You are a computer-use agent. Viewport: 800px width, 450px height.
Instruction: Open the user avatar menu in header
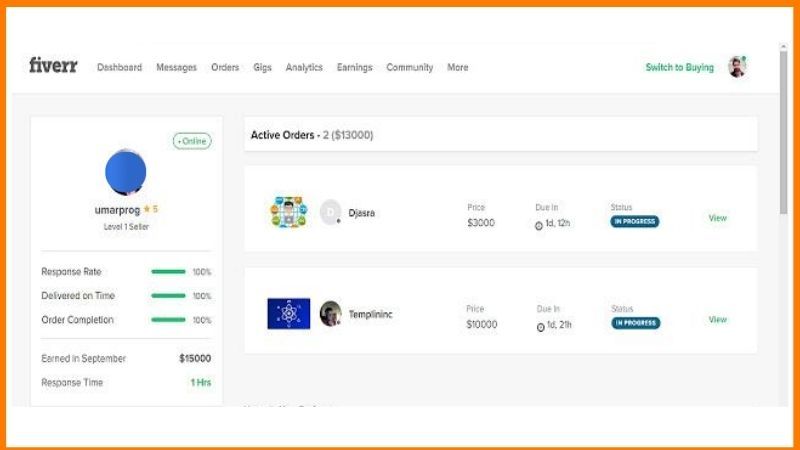point(737,67)
